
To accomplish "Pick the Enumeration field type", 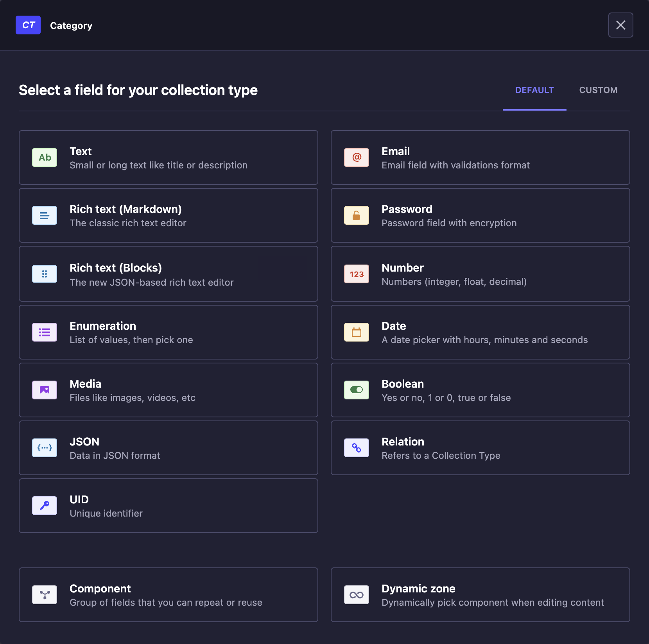I will [168, 332].
